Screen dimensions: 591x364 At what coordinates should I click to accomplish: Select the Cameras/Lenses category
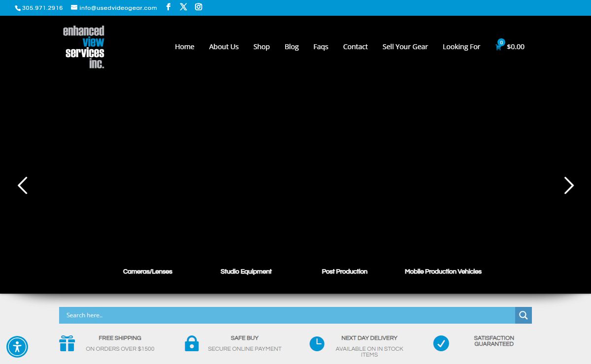pyautogui.click(x=148, y=272)
